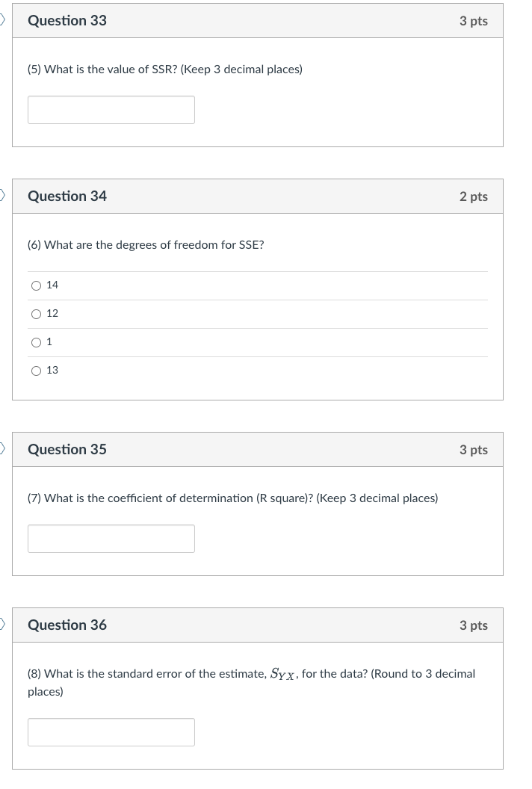Select the radio button for answer 12
Screen dimensions: 532x789
(36, 314)
